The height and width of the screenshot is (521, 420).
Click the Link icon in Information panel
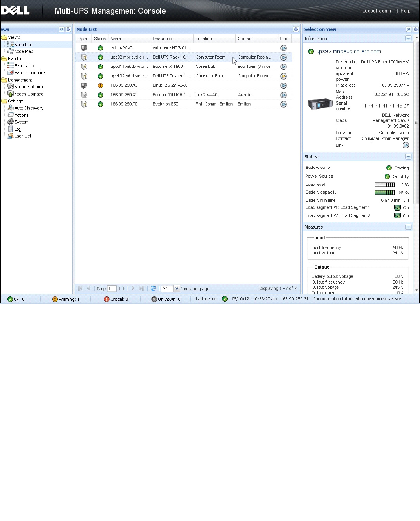[406, 145]
